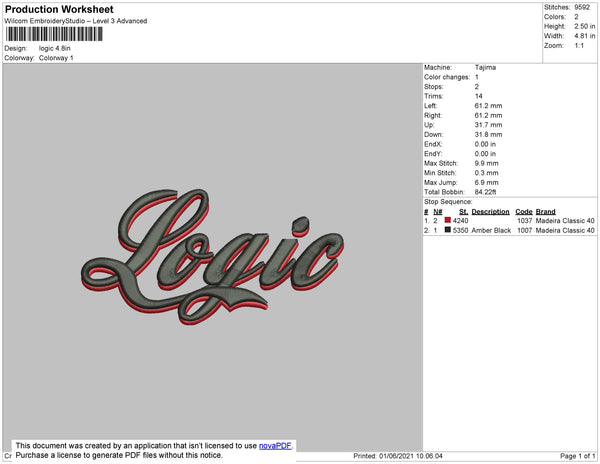Viewport: 600px width, 464px height.
Task: Select the Up value 31.7 mm
Action: click(488, 125)
